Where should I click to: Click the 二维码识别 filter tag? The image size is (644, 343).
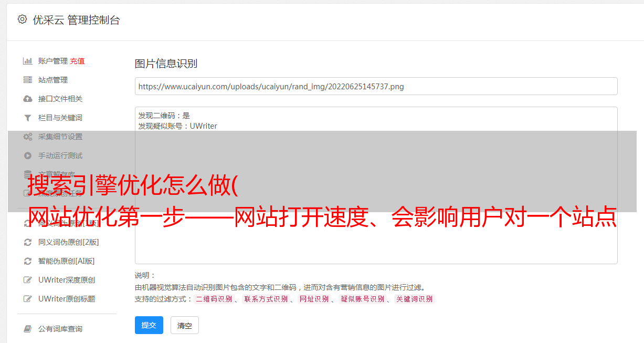pyautogui.click(x=214, y=299)
